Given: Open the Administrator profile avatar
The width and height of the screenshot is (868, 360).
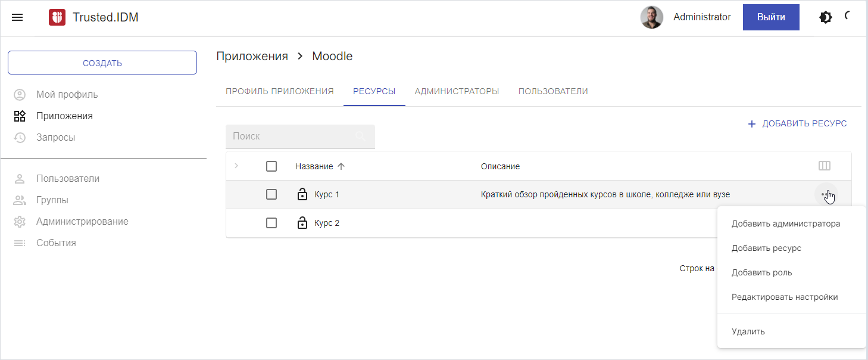Looking at the screenshot, I should pyautogui.click(x=652, y=17).
